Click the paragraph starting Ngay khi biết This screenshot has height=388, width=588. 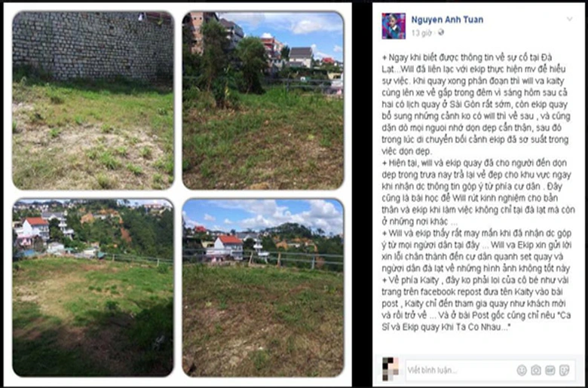point(475,104)
